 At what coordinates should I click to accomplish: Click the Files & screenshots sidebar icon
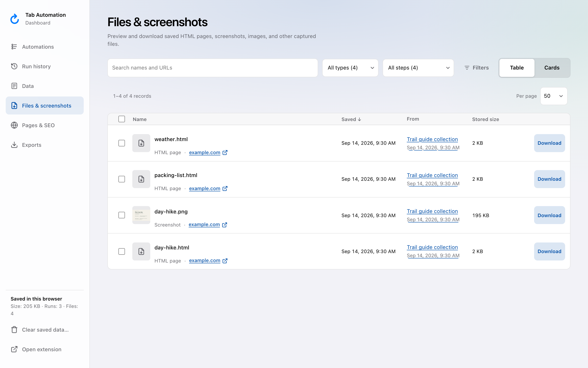point(14,106)
